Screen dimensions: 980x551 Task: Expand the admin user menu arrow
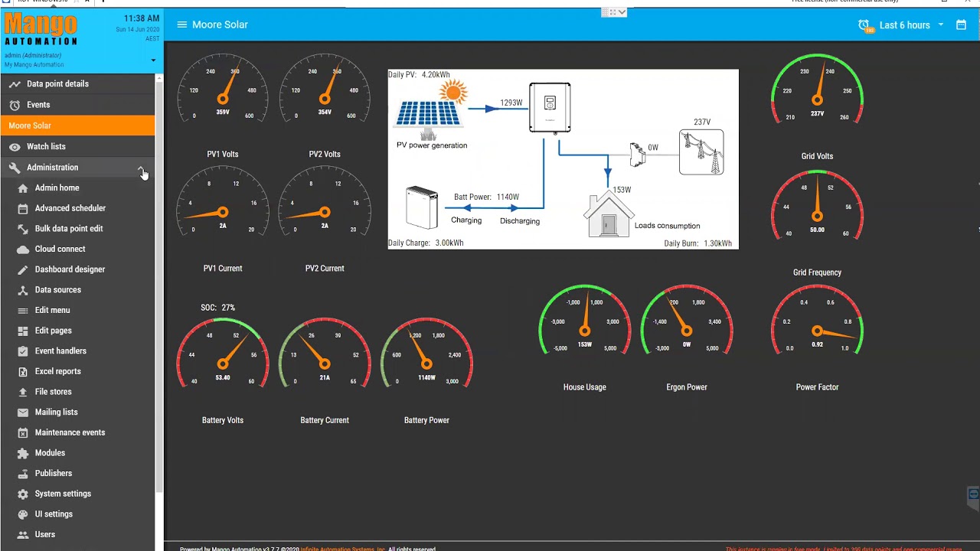click(153, 60)
